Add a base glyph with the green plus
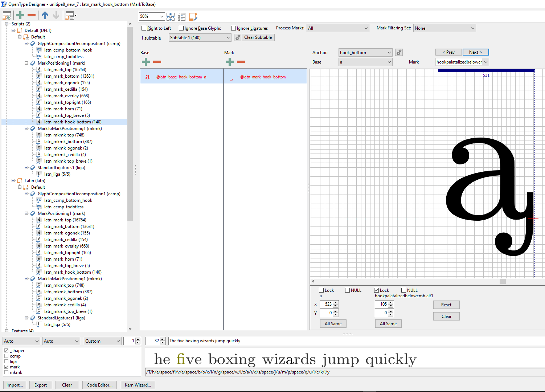This screenshot has width=545, height=392. pos(146,62)
